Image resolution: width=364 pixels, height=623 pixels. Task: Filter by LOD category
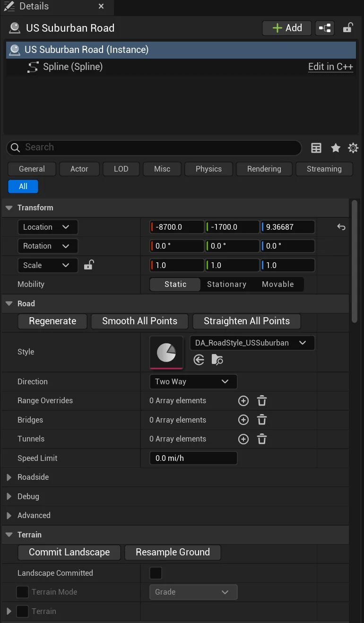click(121, 169)
